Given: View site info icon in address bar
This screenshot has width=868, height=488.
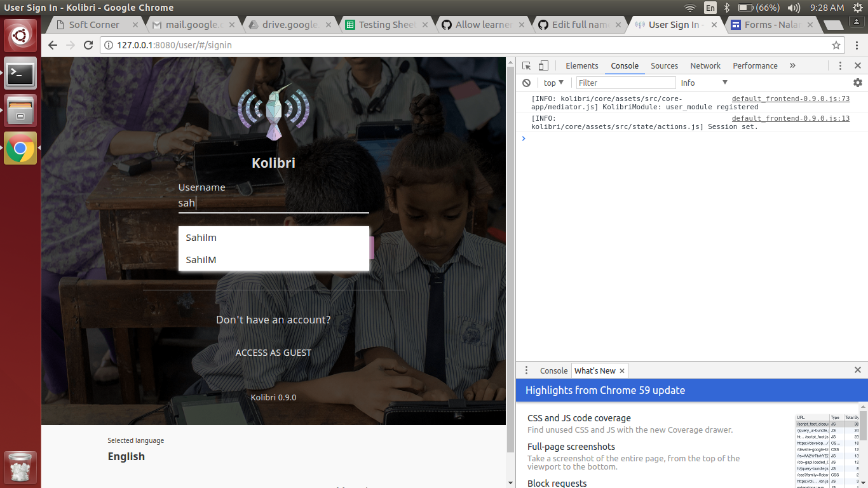Looking at the screenshot, I should pos(107,45).
